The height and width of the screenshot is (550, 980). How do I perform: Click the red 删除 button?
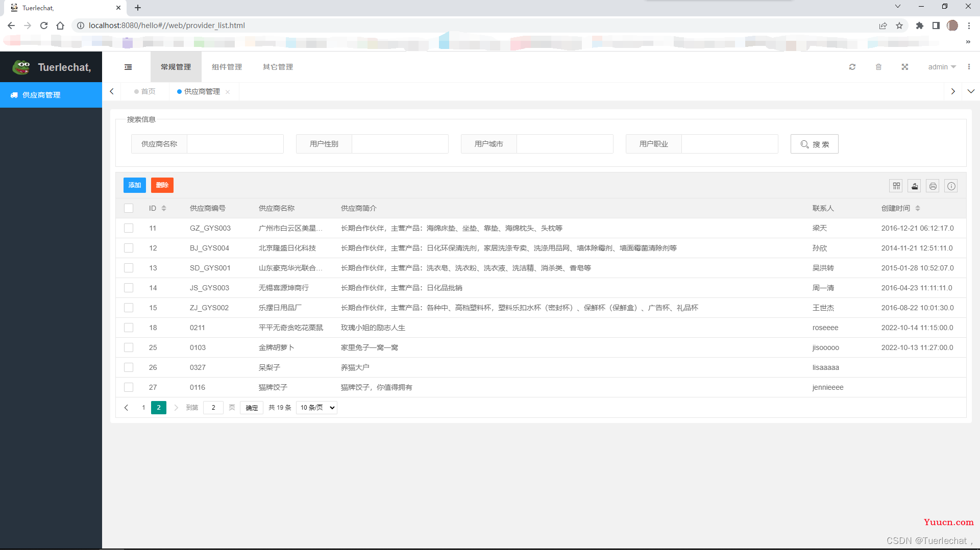162,185
